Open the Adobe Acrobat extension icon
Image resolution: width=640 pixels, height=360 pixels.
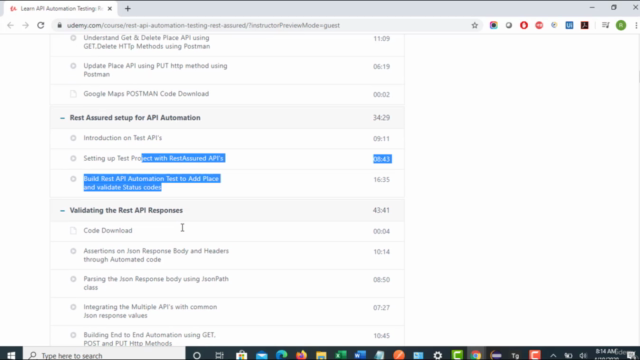pyautogui.click(x=584, y=25)
